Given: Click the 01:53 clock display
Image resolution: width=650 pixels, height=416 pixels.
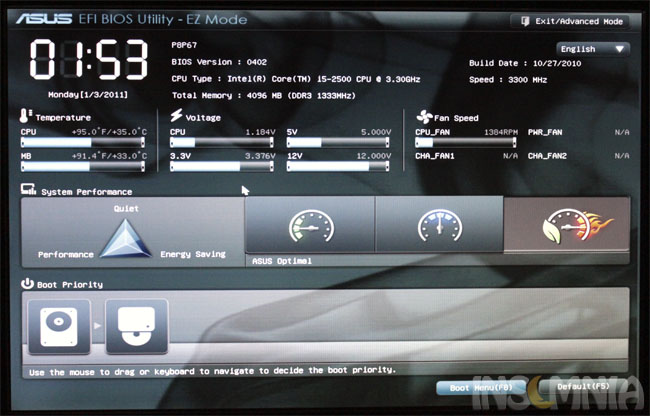Looking at the screenshot, I should click(x=89, y=59).
